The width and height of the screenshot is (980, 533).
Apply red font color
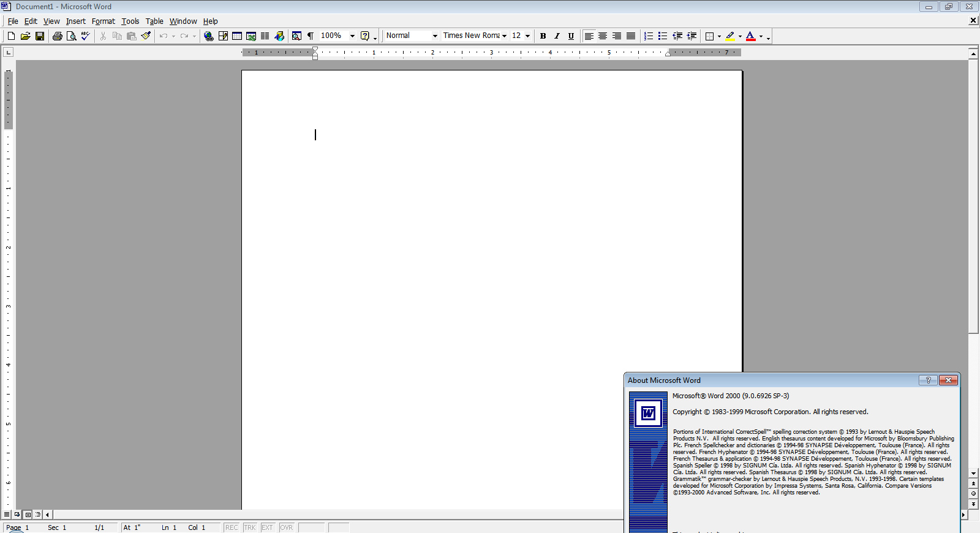click(750, 36)
